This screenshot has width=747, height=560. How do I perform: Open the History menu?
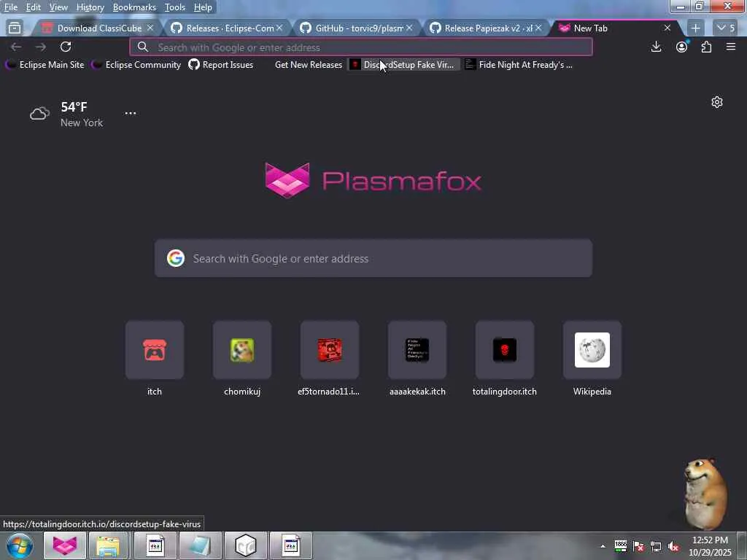[x=90, y=7]
